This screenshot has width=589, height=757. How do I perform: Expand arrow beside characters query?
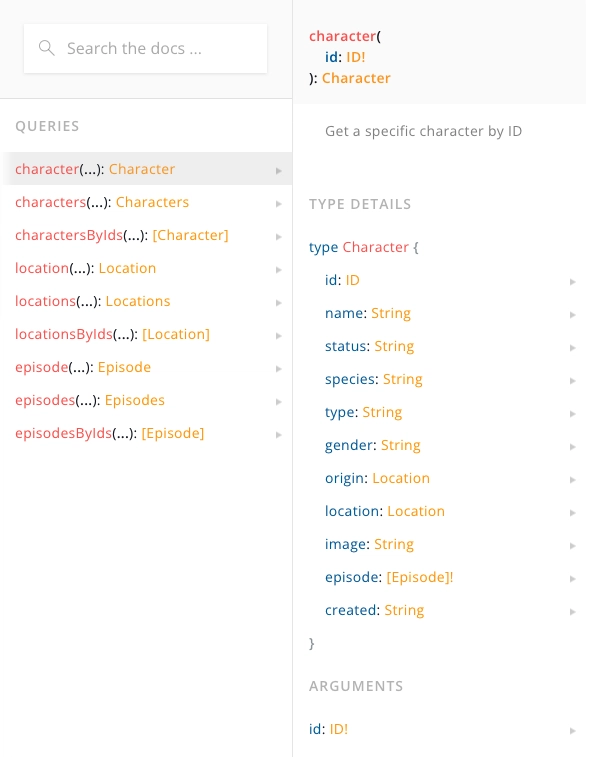(x=279, y=204)
